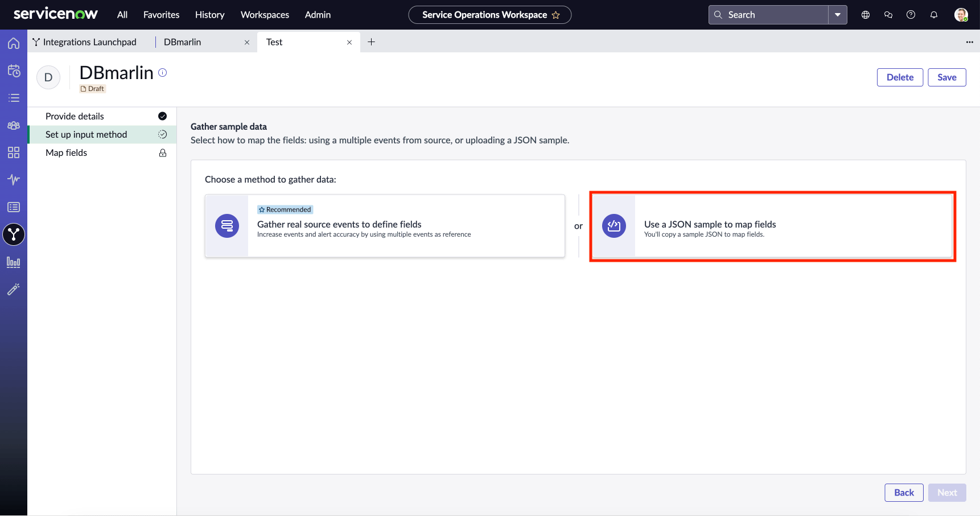Close the DBmarlin tab
980x516 pixels.
[x=247, y=42]
